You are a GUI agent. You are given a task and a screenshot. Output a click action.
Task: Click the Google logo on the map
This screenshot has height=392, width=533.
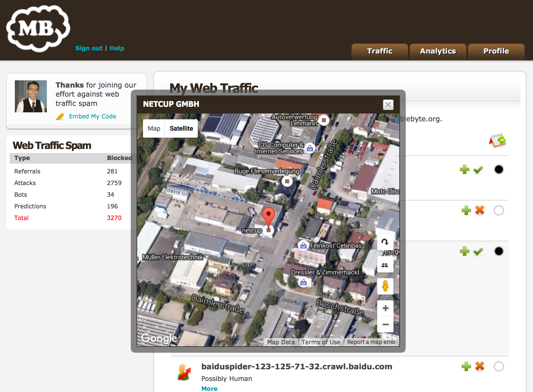pos(159,338)
